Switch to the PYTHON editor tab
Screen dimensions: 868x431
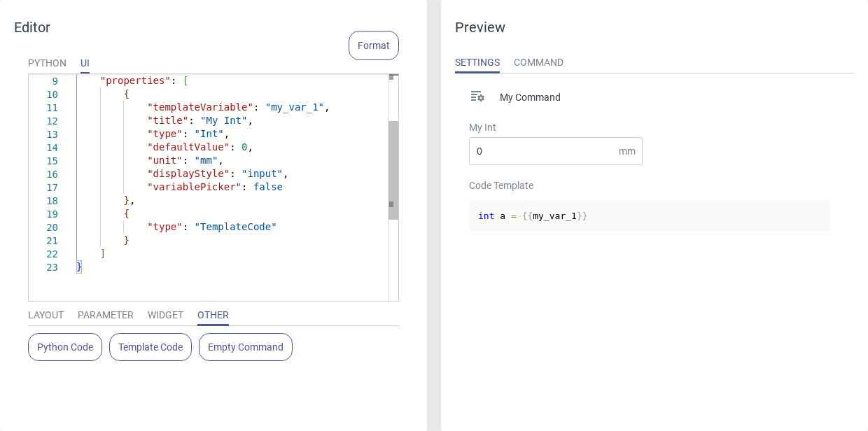point(47,63)
